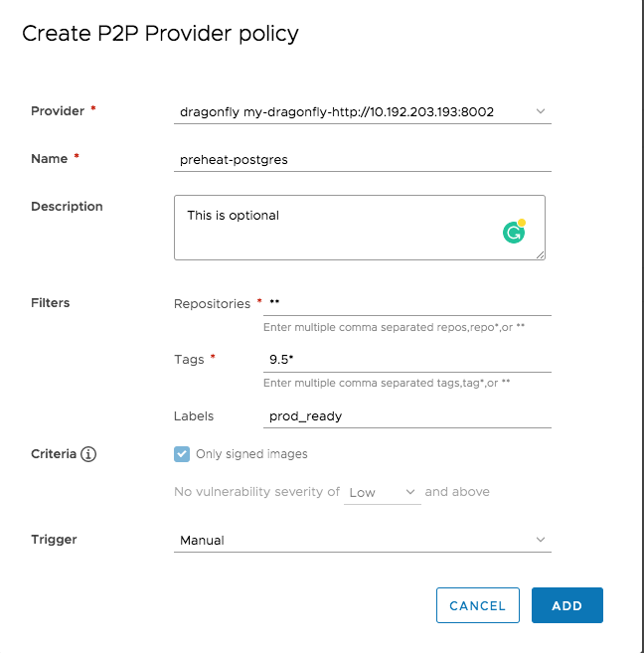Image resolution: width=644 pixels, height=653 pixels.
Task: Click the severity dropdown chevron arrow
Action: coord(410,492)
